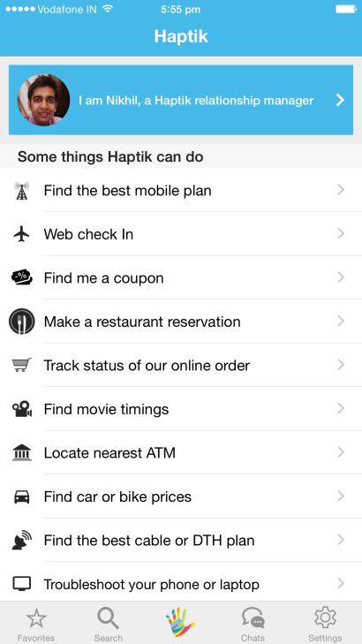This screenshot has width=362, height=644.
Task: Tap the movie camera icon
Action: [x=22, y=409]
